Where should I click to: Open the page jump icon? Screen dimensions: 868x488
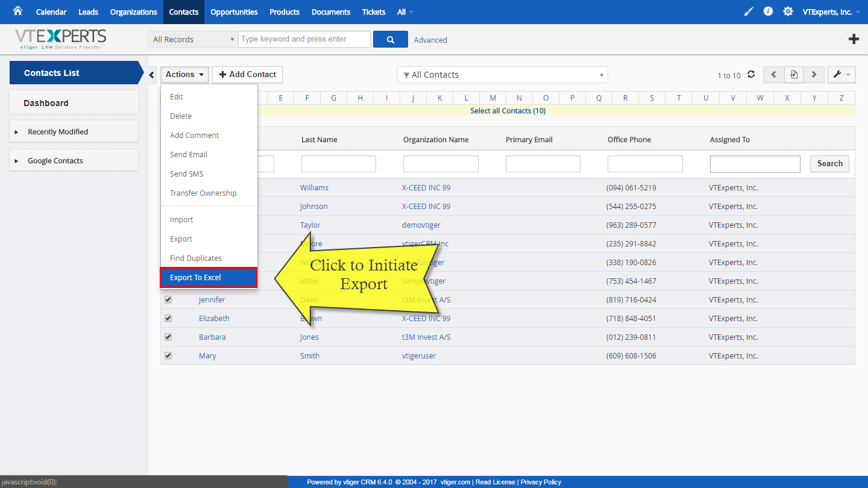tap(794, 75)
